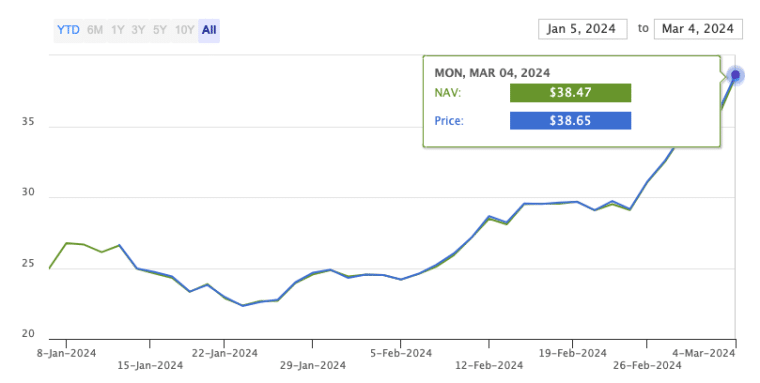The width and height of the screenshot is (760, 383).
Task: Click the green NAV value $38.47
Action: [x=570, y=93]
